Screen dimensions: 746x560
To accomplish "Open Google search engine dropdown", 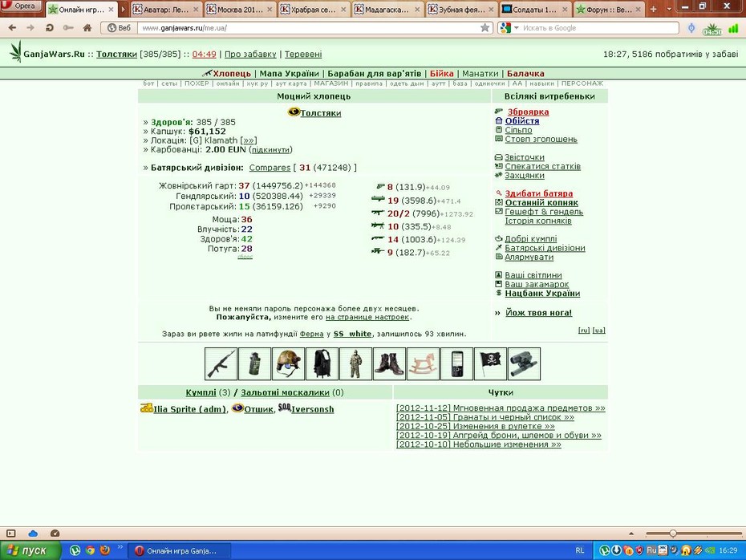I will [517, 28].
